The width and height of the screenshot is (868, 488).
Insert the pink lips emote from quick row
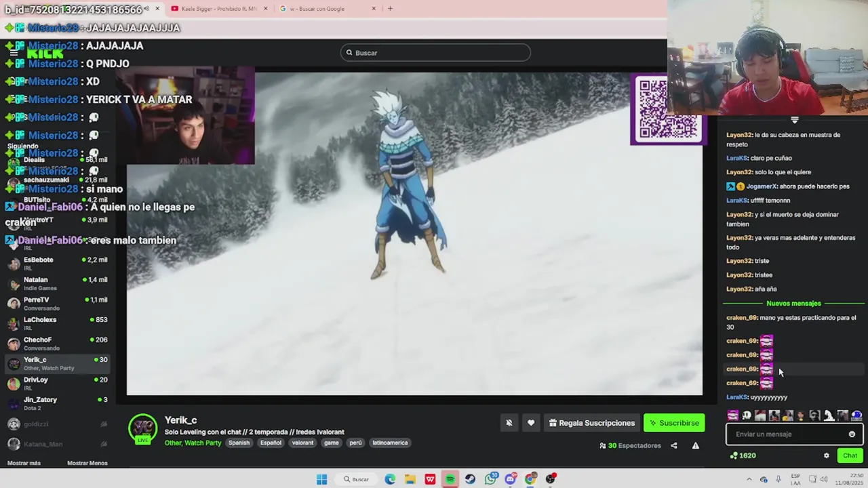733,415
